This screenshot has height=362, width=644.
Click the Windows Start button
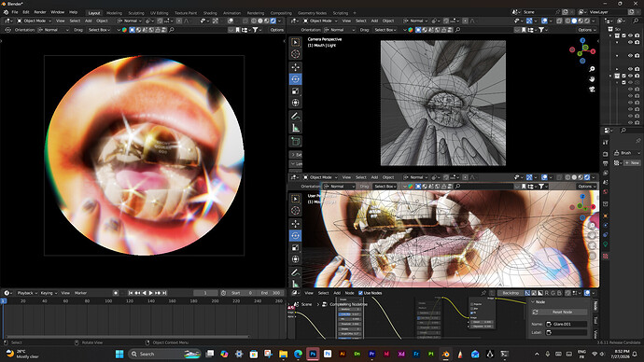click(119, 354)
